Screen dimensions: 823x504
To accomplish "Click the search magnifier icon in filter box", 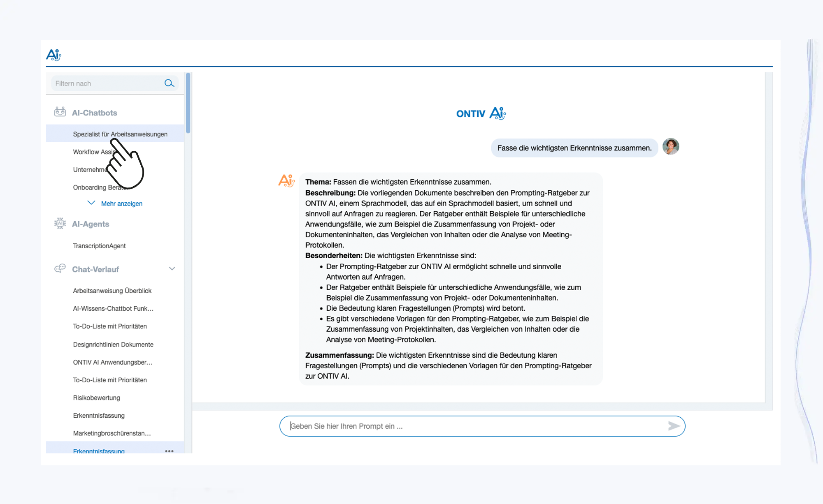I will tap(169, 83).
